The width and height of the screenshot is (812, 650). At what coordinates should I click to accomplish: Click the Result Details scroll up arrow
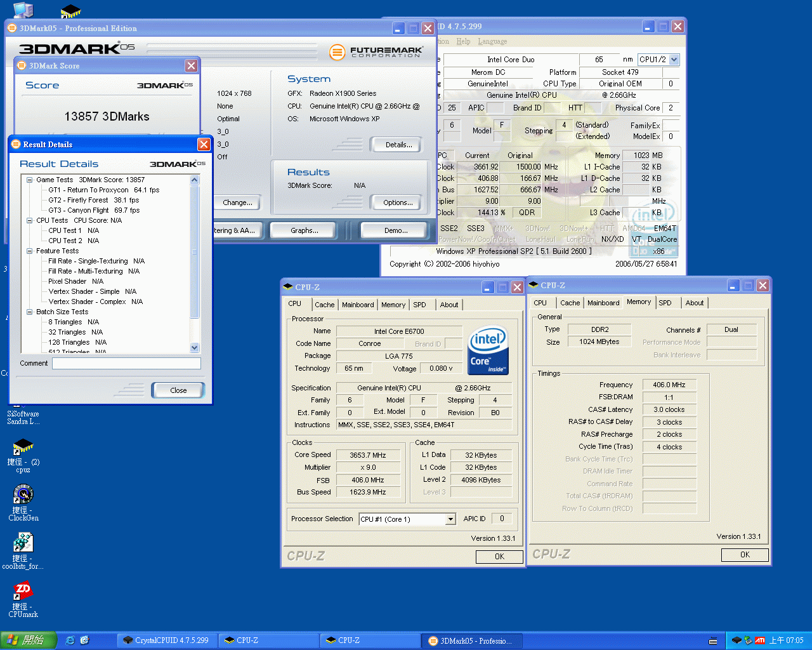click(195, 180)
